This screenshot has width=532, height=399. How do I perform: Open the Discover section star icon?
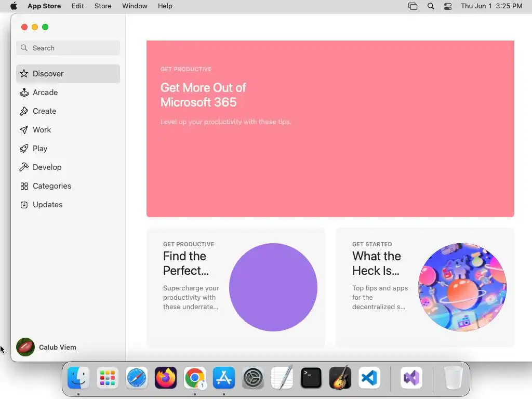click(x=24, y=74)
